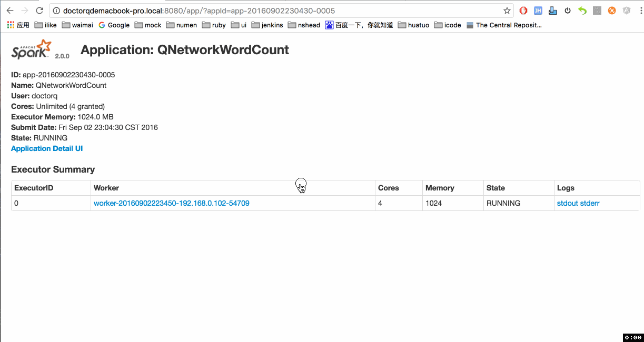Click the Submit Date line
Screen dimensions: 644x342
(x=84, y=127)
